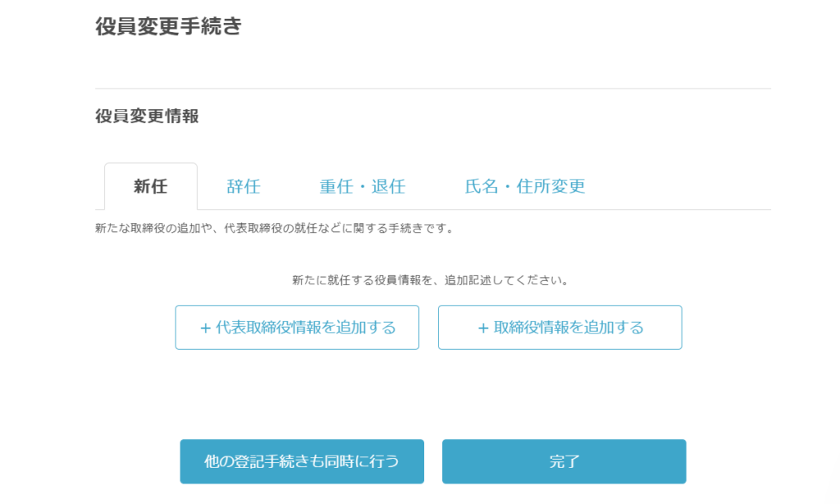Viewport: 840px width, 504px height.
Task: Click the 役員変更情報 section heading
Action: (x=148, y=116)
